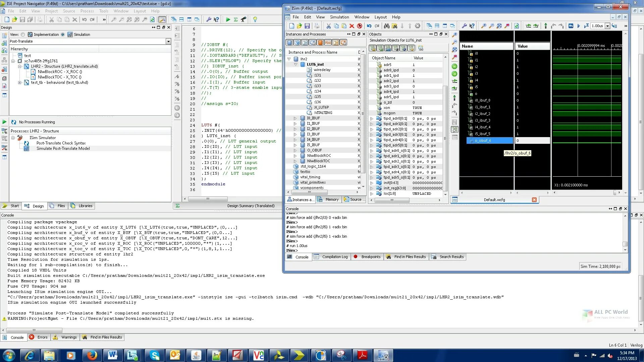
Task: Click the light bulb icon in ISE toolbar
Action: 255,20
